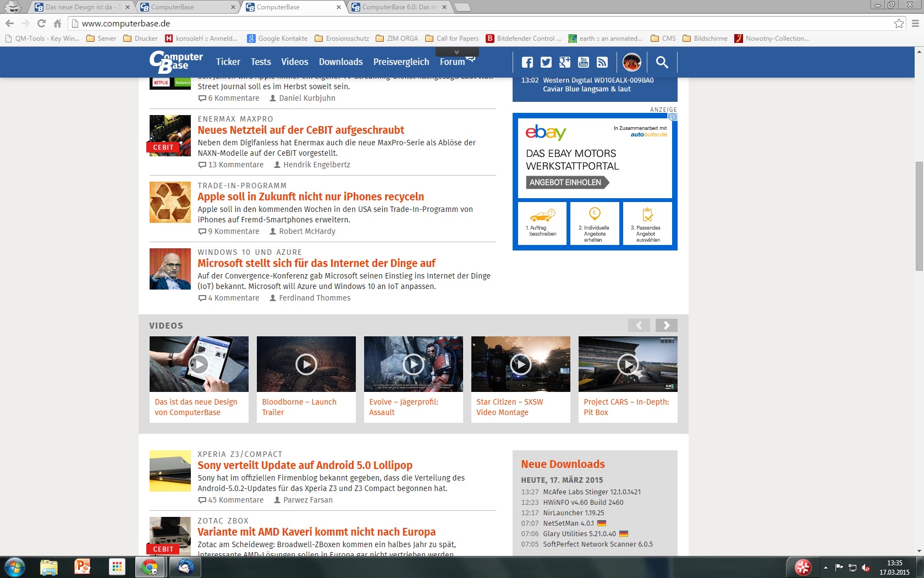Open 'Sony verteilt Update auf Android 5.0' article

(x=305, y=465)
